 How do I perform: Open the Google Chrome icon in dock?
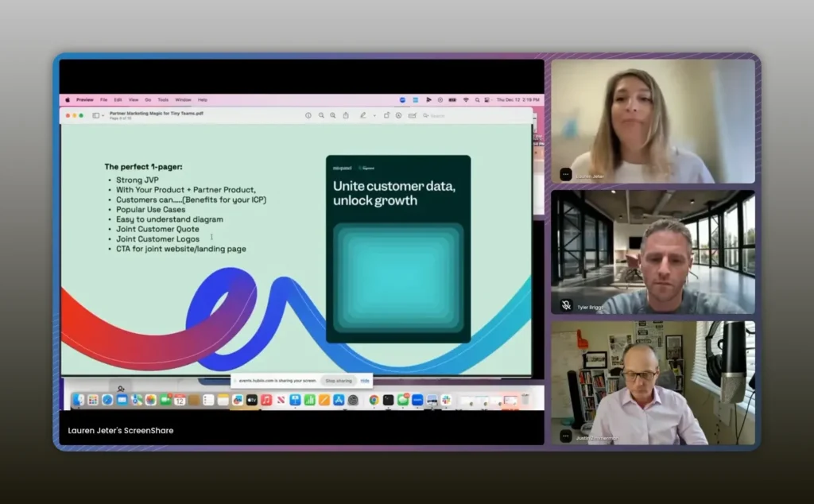[374, 400]
